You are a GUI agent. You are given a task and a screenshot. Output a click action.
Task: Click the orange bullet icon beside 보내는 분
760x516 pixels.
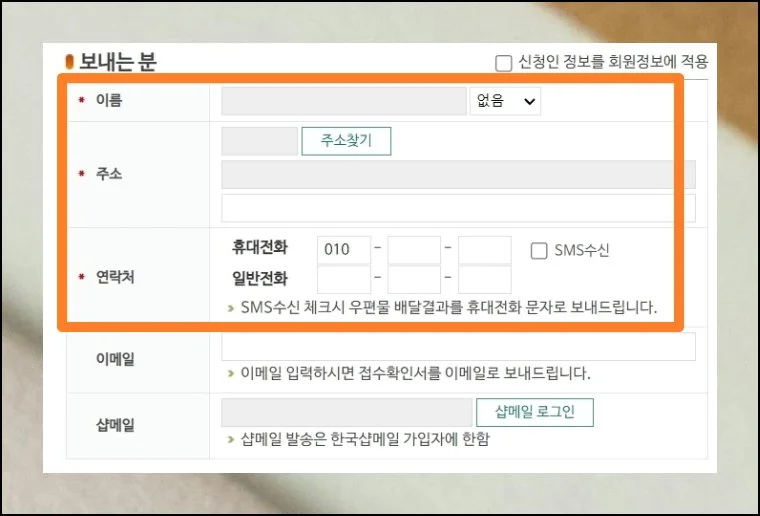coord(70,62)
